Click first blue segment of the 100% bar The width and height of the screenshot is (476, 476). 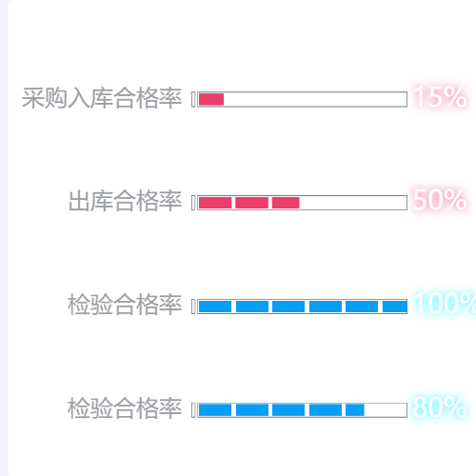click(x=215, y=307)
